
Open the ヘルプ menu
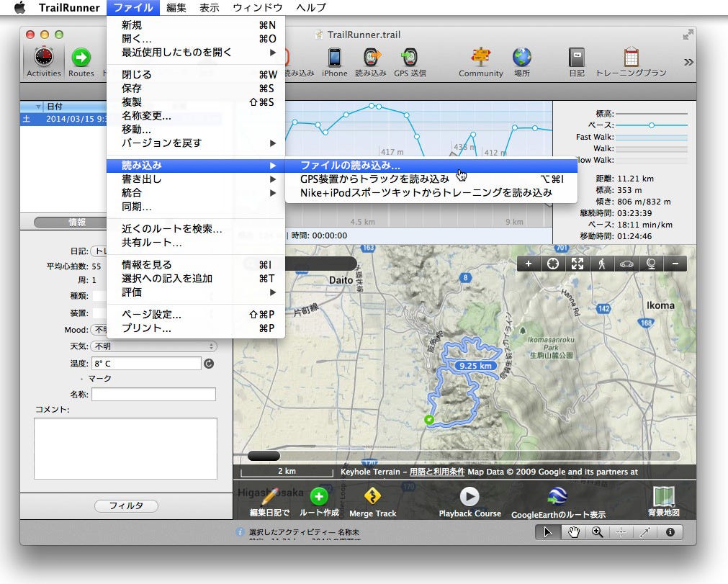[x=311, y=7]
